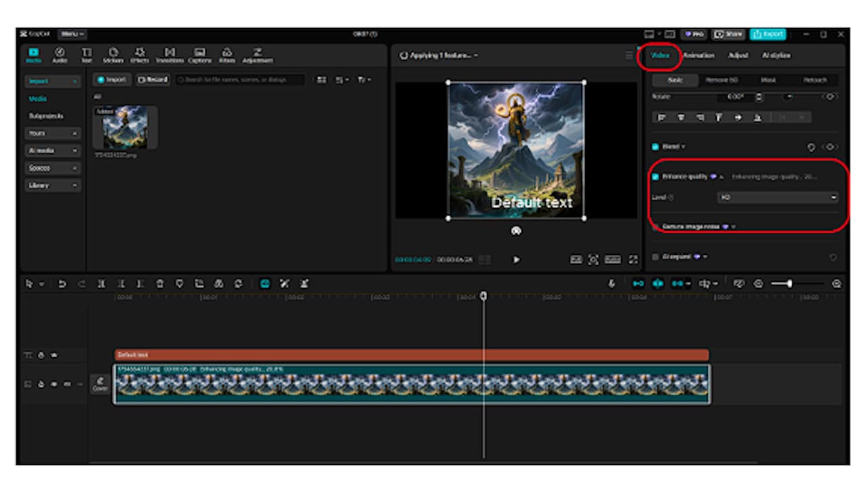Click the undo arrow in timeline toolbar
The width and height of the screenshot is (868, 488).
coord(62,284)
